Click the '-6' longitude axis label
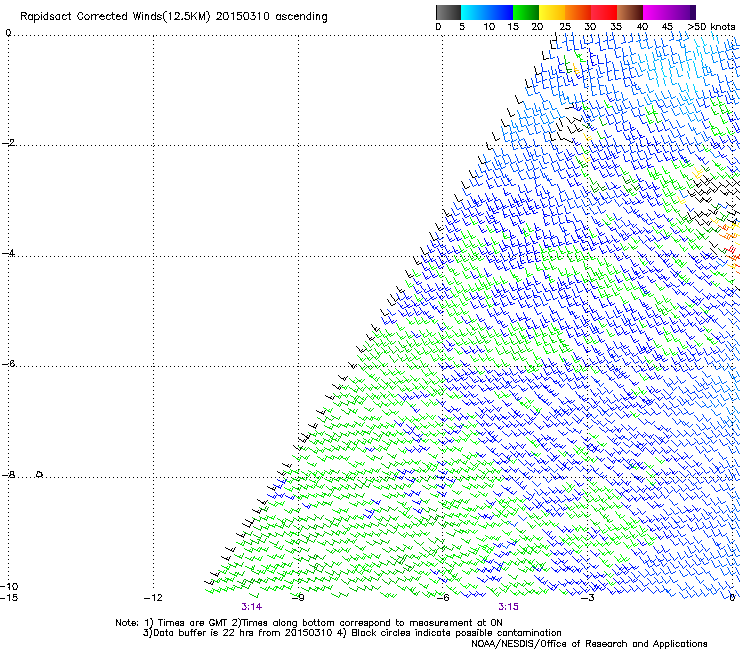This screenshot has width=740, height=650. click(x=442, y=598)
